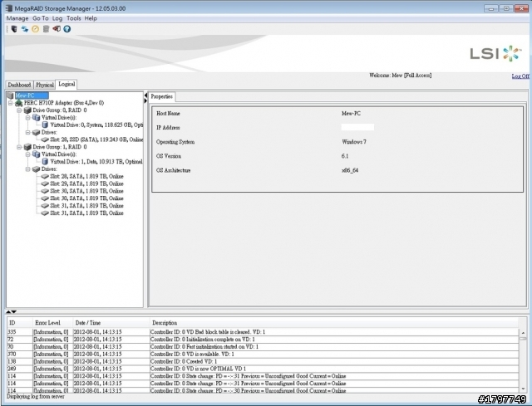532x406 pixels.
Task: Click Host Name value 'Mew-PC' in properties
Action: (x=351, y=114)
